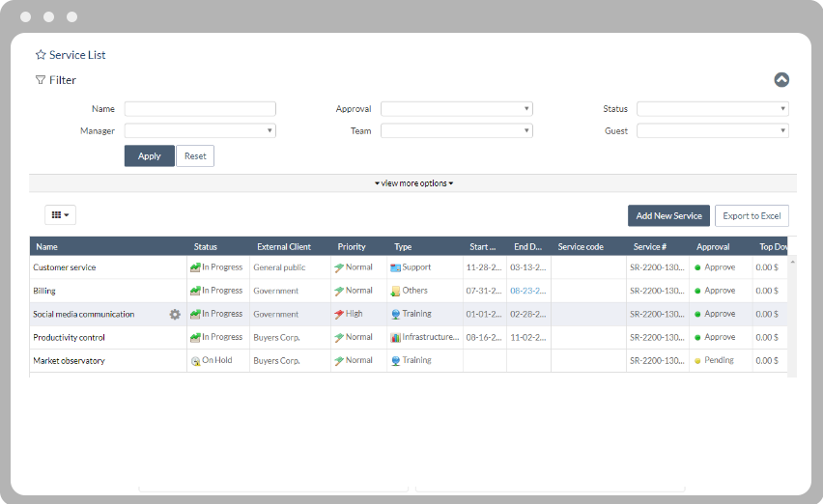Click the Name filter input field

[x=200, y=109]
